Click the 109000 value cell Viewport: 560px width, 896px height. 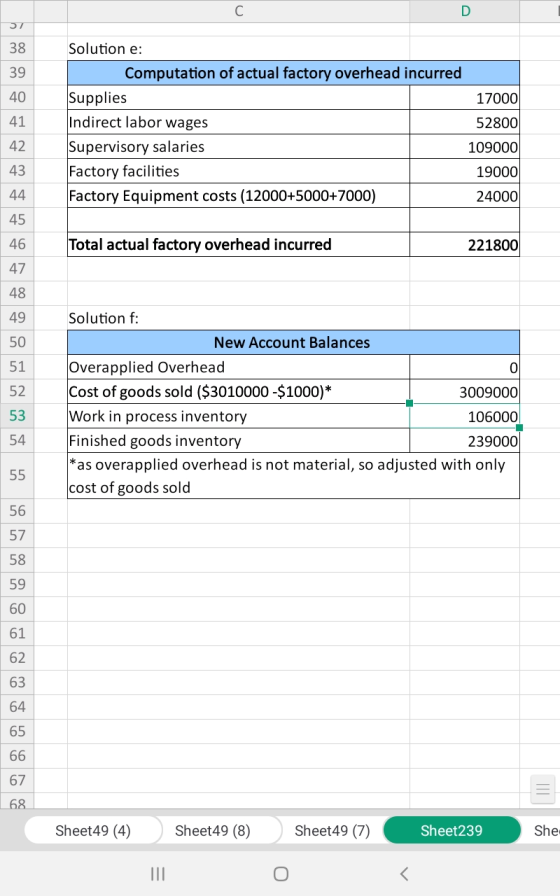pos(465,147)
